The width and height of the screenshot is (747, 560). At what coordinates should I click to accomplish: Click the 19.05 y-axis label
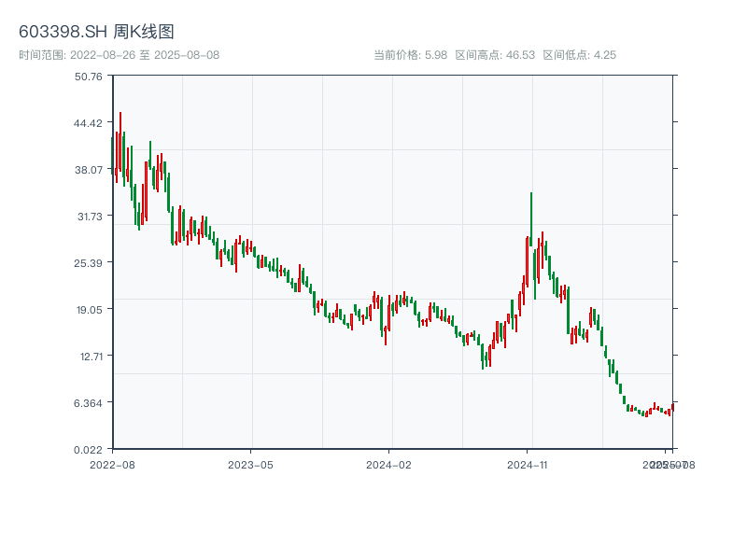[89, 310]
